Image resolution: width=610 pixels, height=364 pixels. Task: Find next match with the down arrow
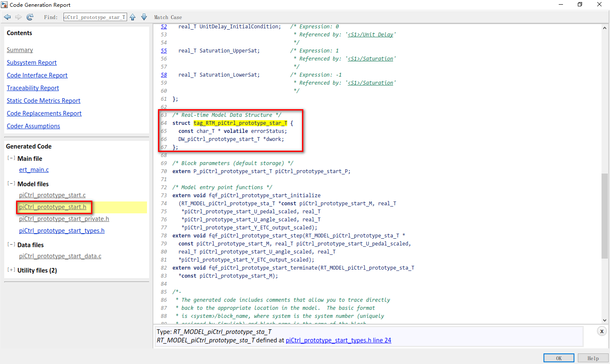pyautogui.click(x=144, y=17)
